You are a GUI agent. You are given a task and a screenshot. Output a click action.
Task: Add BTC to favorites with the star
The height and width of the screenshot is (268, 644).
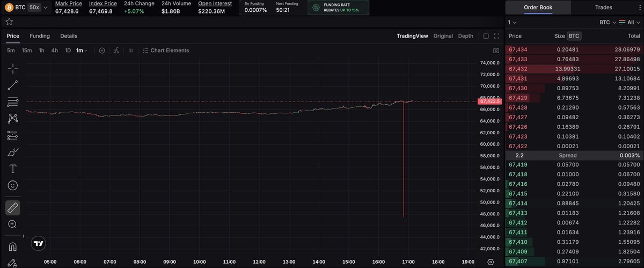pyautogui.click(x=9, y=21)
